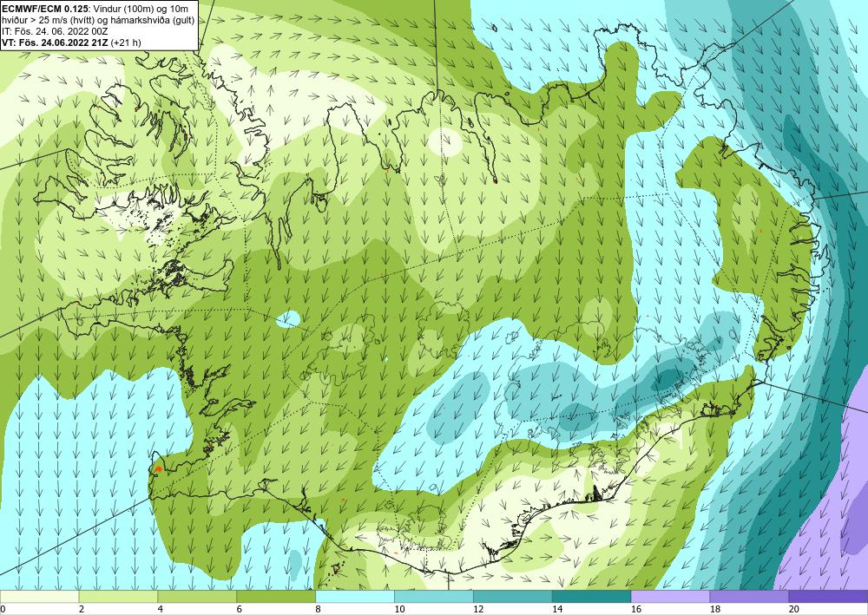Click the legend scale label 12

(478, 609)
